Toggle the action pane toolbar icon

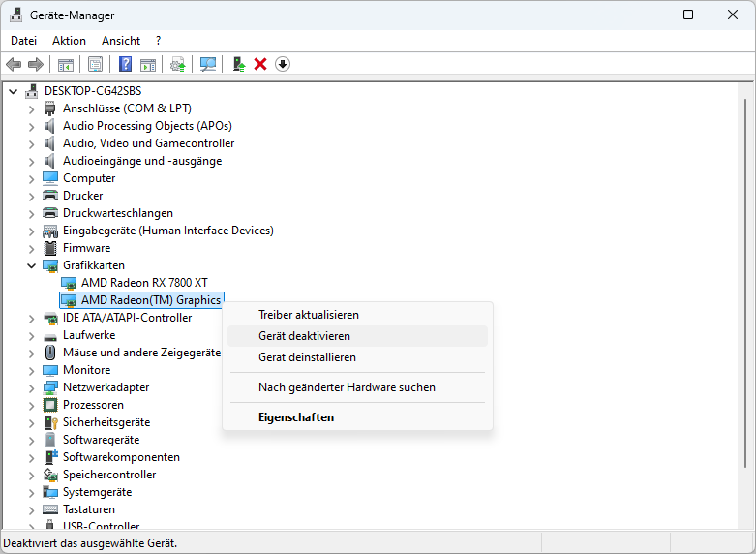[148, 64]
